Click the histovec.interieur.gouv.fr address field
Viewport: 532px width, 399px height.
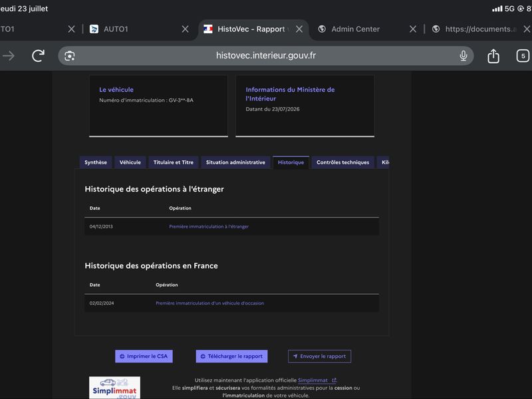click(x=265, y=56)
